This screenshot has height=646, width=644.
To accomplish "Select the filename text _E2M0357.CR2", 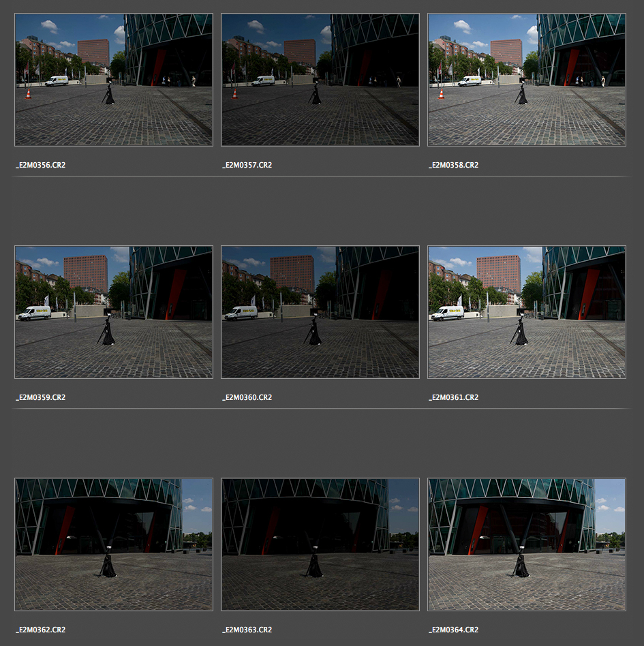I will click(247, 166).
